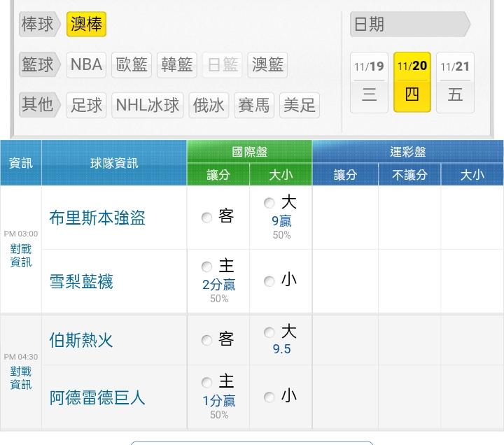This screenshot has width=504, height=445.
Task: Open 對戰資訊 link for PM 03:00 game
Action: click(x=21, y=255)
